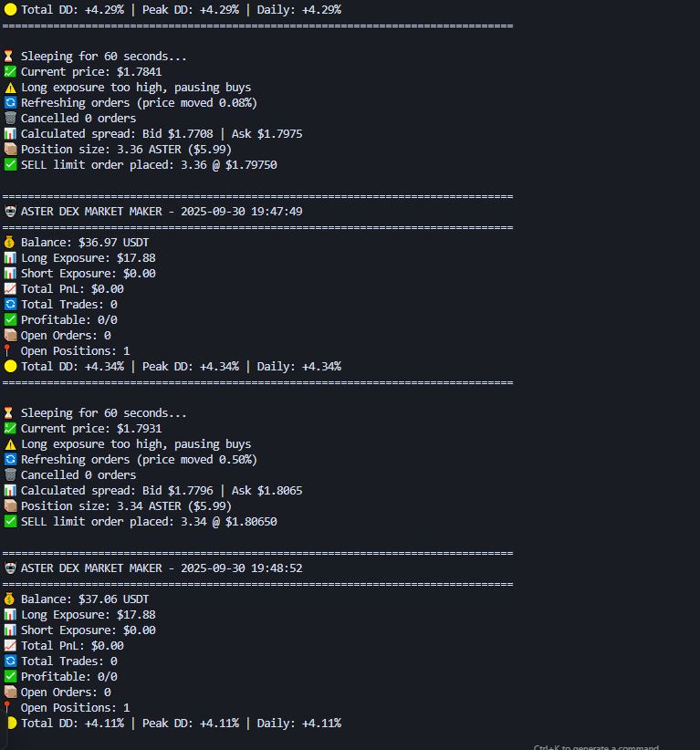Click the Ctrl+K generate a command hint

[x=595, y=747]
